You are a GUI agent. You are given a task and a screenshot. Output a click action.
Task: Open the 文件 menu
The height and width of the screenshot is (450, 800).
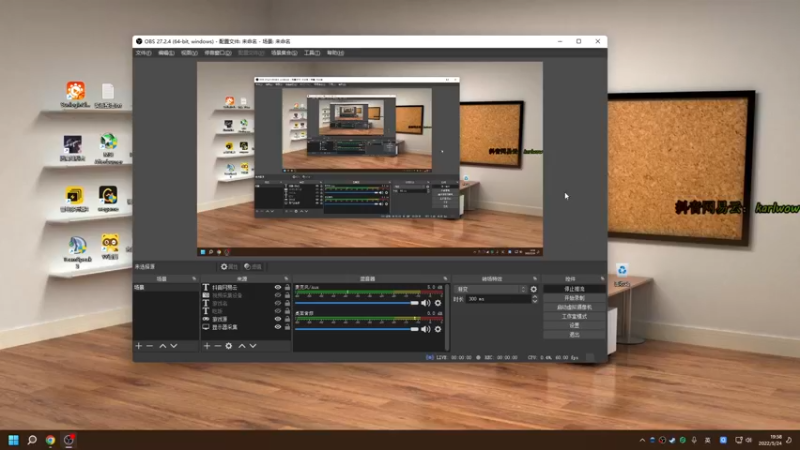point(143,53)
